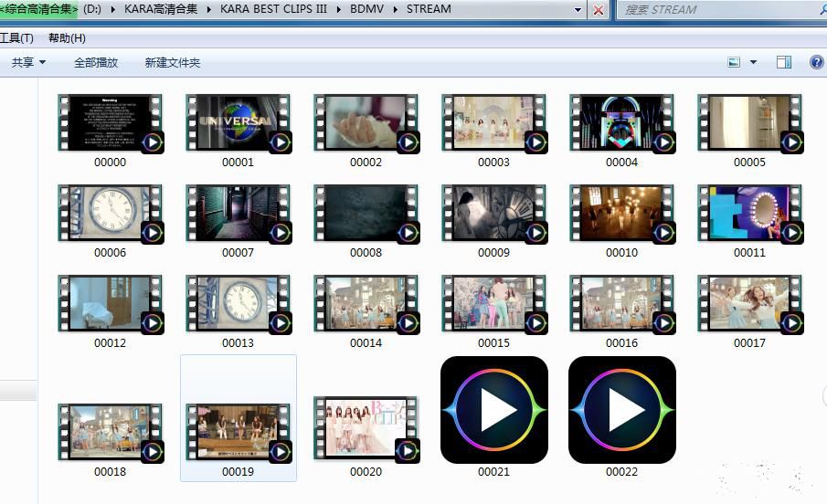Image resolution: width=827 pixels, height=504 pixels.
Task: Select video file 00011 with lit mirror
Action: tap(749, 213)
